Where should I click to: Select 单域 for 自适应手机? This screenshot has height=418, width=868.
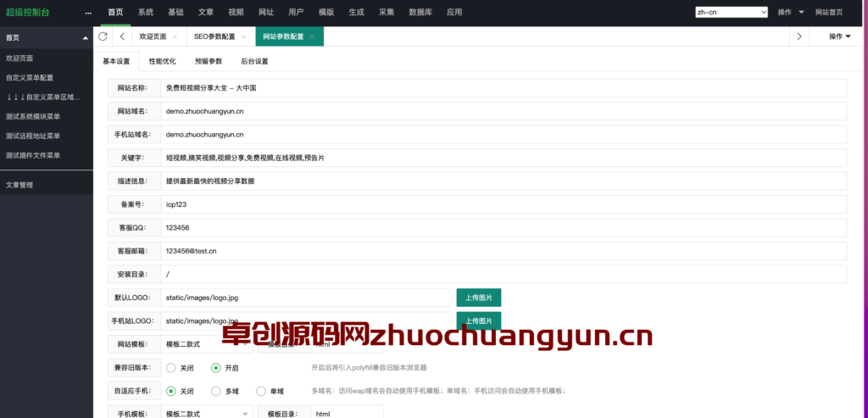click(270, 391)
